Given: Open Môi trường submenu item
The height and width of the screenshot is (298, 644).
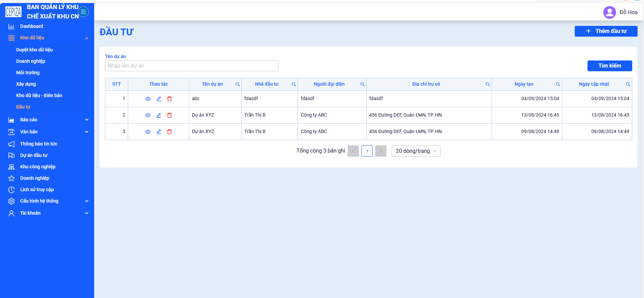Looking at the screenshot, I should [28, 73].
